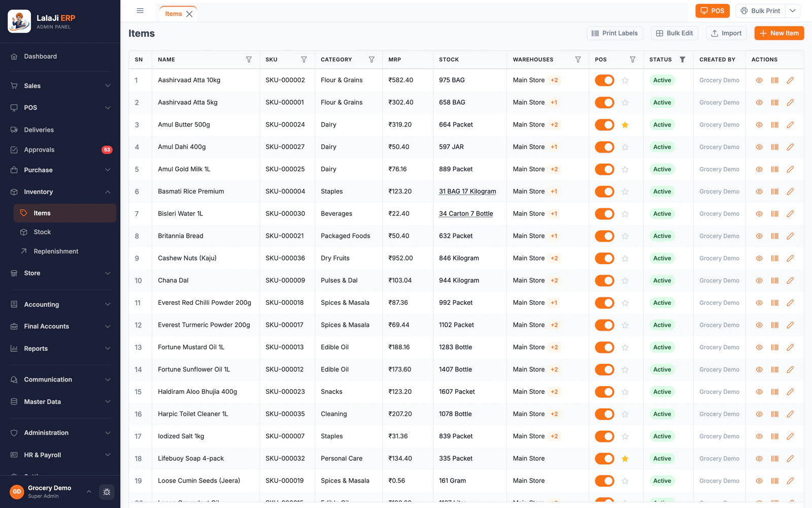The width and height of the screenshot is (812, 508).
Task: Open Warehouses column filter icon
Action: click(578, 59)
